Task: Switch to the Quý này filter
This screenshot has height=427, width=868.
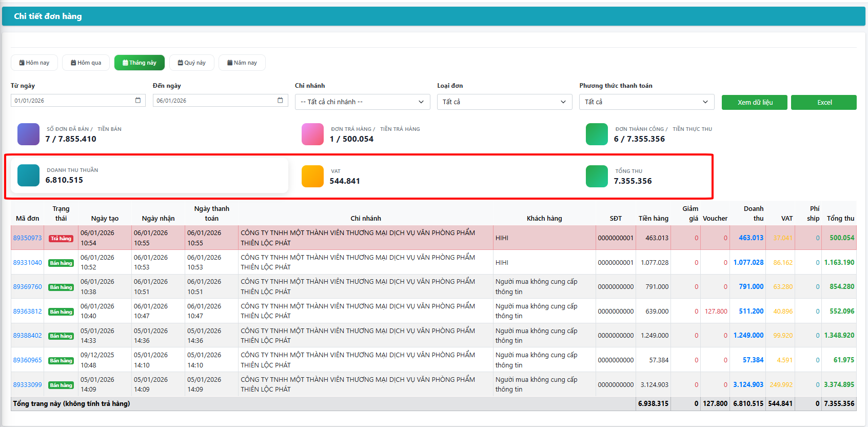Action: coord(192,63)
